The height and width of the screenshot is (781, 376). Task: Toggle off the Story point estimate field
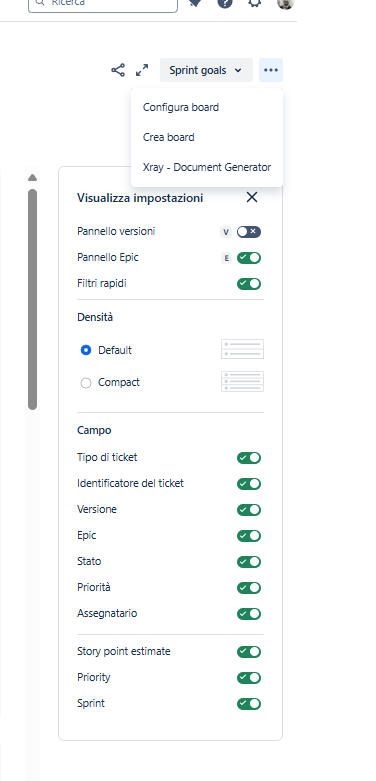click(x=249, y=651)
